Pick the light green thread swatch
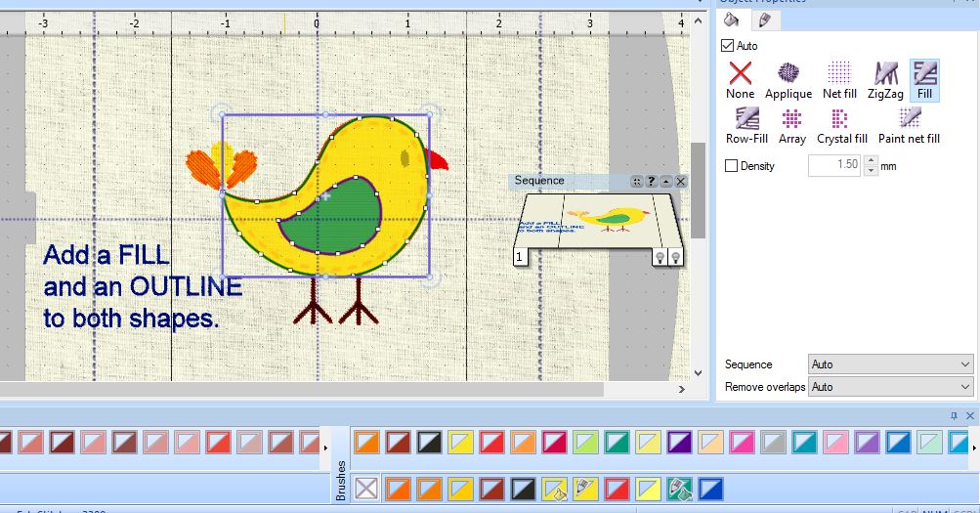The width and height of the screenshot is (980, 513). click(585, 442)
